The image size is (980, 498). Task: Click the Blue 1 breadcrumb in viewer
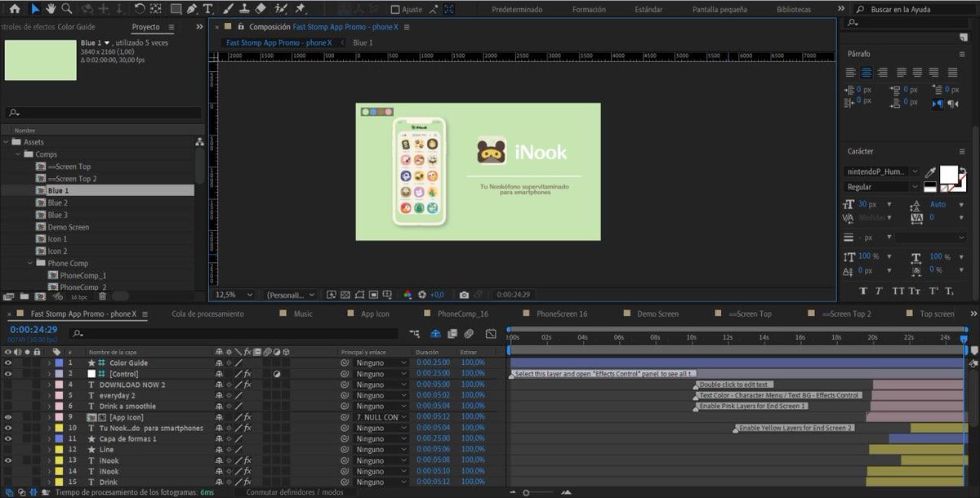(x=363, y=42)
